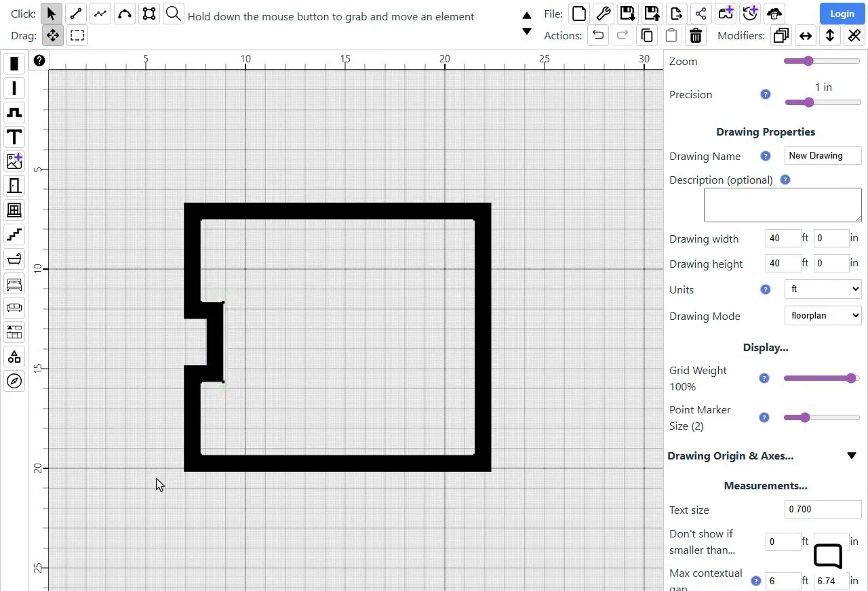Open the chat bubble widget
This screenshot has width=868, height=591.
coord(828,556)
